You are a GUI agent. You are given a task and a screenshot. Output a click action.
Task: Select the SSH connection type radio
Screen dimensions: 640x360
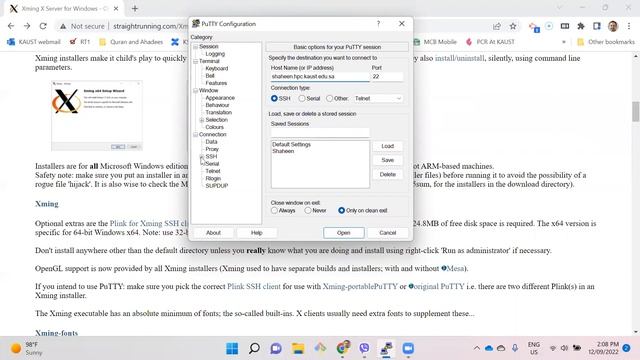tap(274, 98)
